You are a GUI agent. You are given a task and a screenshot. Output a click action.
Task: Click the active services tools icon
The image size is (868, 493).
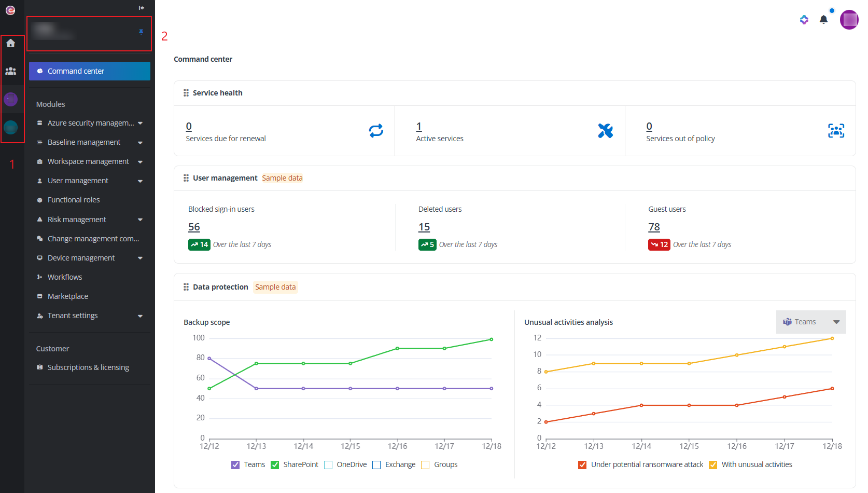605,131
